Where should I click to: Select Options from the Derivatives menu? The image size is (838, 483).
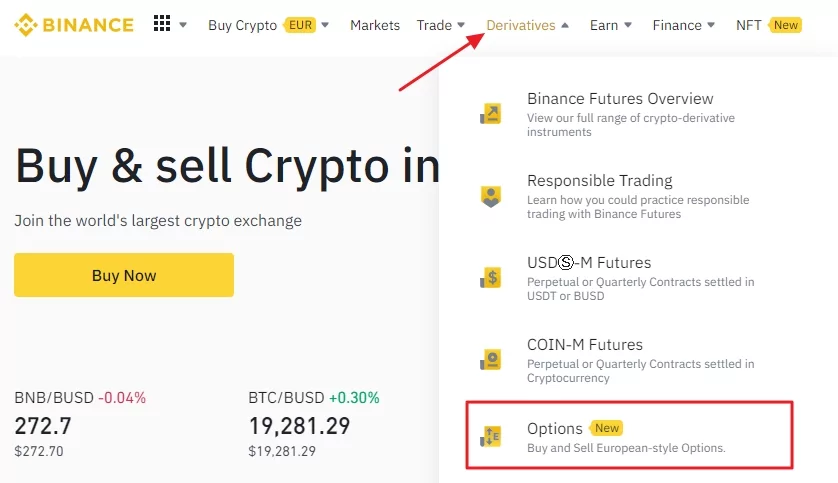coord(555,429)
